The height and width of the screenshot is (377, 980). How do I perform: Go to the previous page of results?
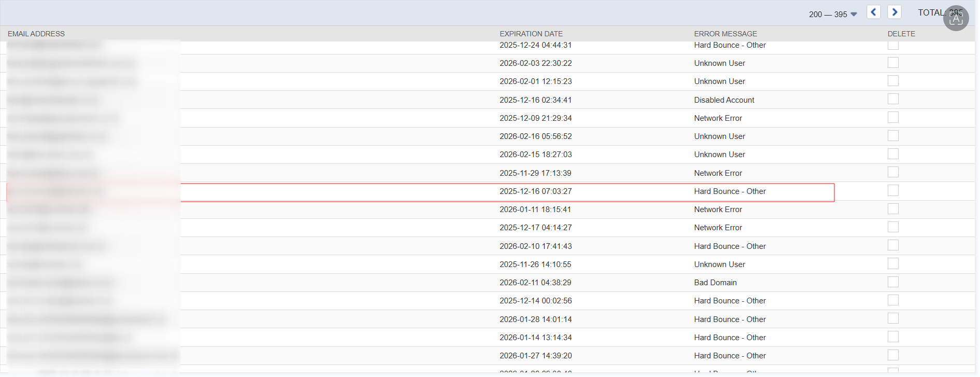point(873,12)
